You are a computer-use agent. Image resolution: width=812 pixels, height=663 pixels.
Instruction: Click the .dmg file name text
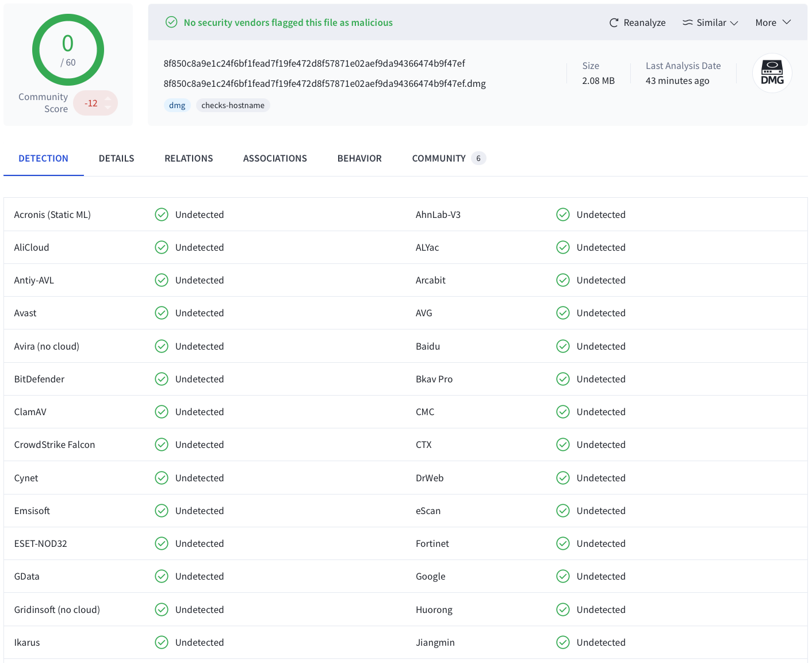tap(324, 83)
